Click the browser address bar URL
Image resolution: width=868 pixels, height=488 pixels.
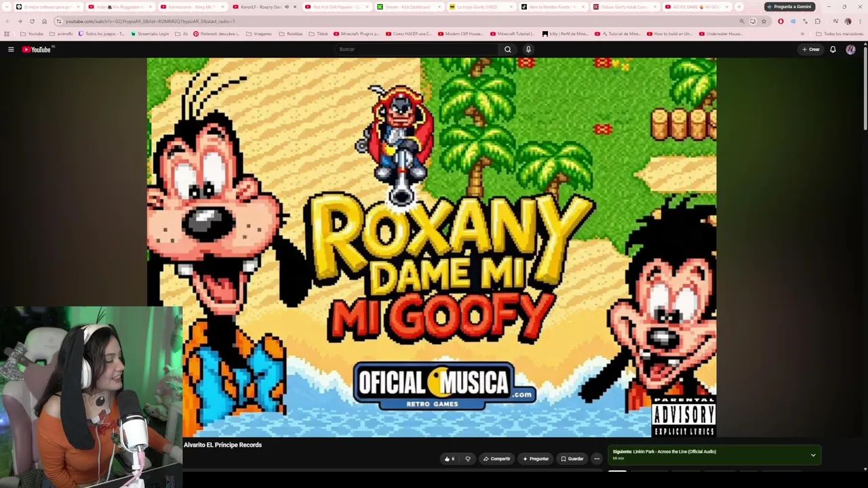coord(150,22)
